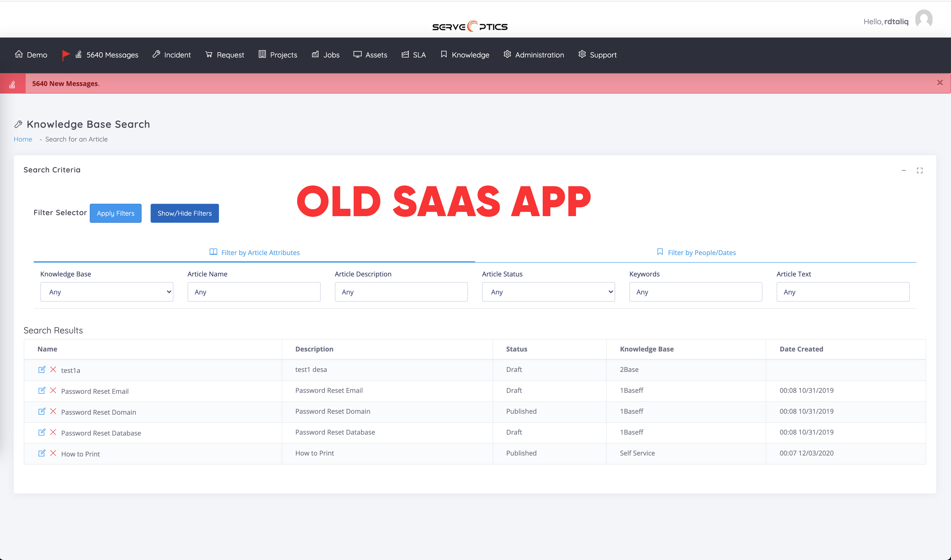Screen dimensions: 951x560
Task: Open the Knowledge Base dropdown
Action: tap(106, 292)
